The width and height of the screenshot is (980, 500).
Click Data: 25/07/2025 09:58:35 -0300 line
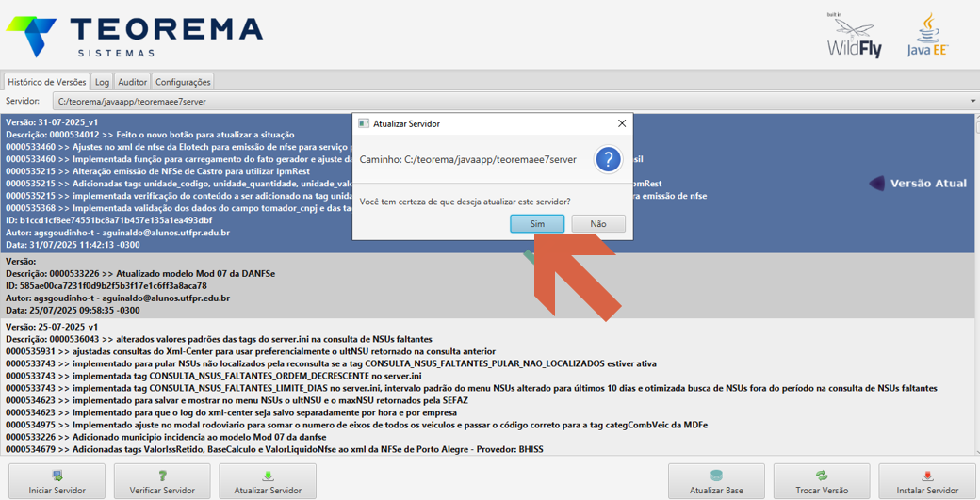point(73,310)
